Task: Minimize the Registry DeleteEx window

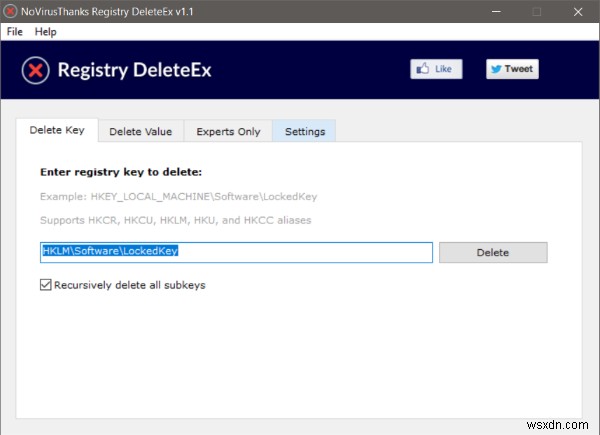Action: point(496,11)
